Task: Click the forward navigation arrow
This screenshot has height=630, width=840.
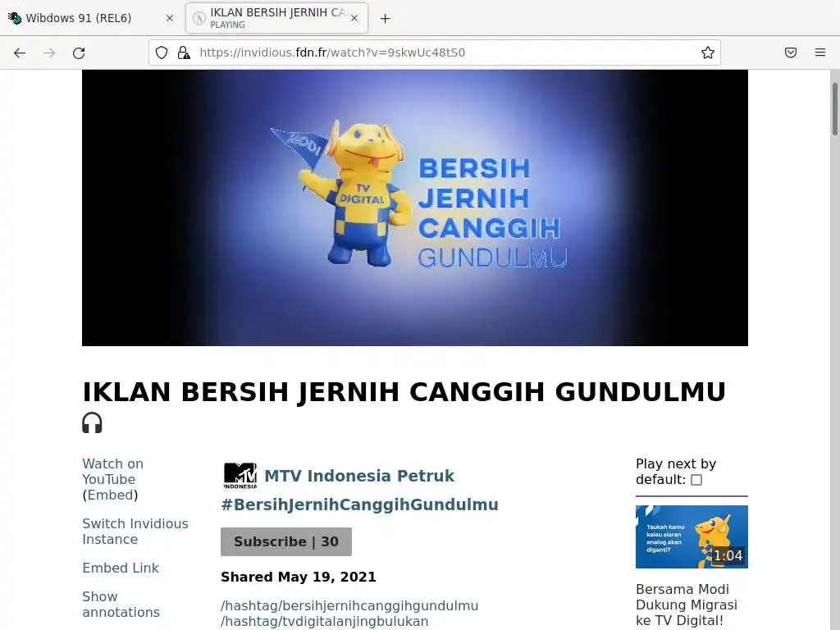Action: tap(49, 52)
